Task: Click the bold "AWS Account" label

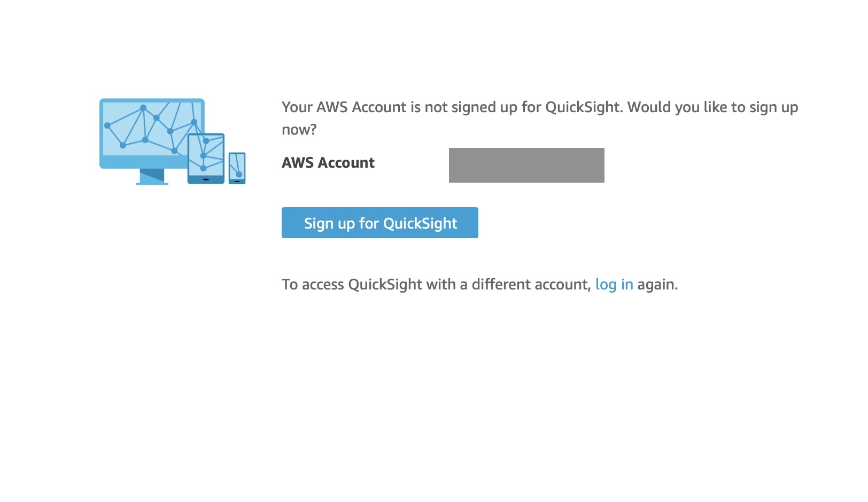Action: click(x=328, y=163)
